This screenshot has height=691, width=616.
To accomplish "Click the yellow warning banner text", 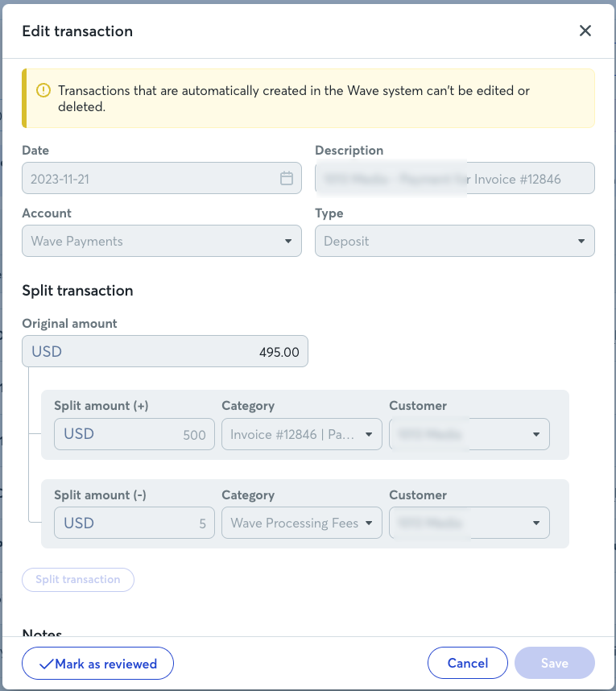I will pyautogui.click(x=294, y=98).
